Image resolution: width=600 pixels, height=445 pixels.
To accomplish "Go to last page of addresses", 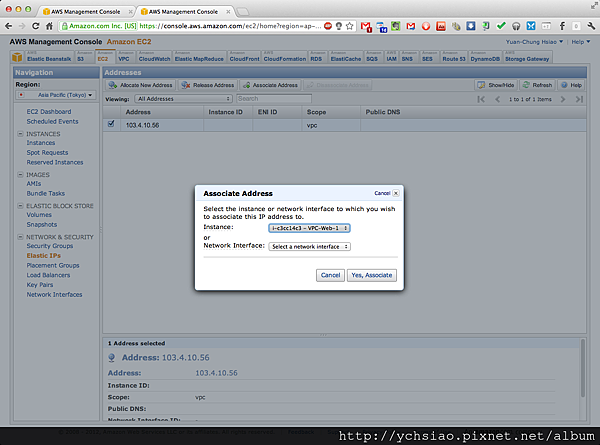I will 579,99.
